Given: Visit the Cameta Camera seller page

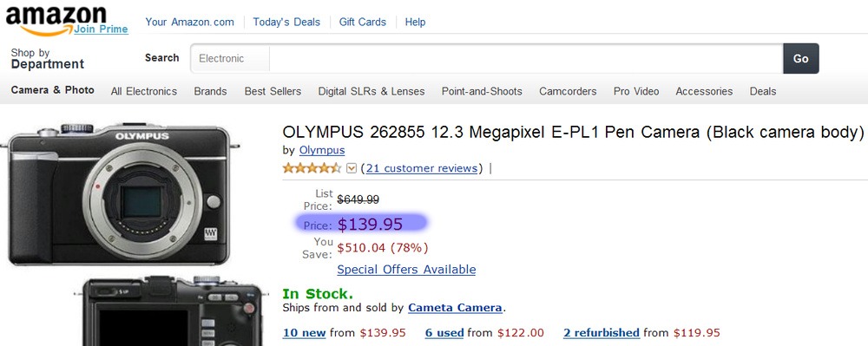Looking at the screenshot, I should [x=455, y=308].
